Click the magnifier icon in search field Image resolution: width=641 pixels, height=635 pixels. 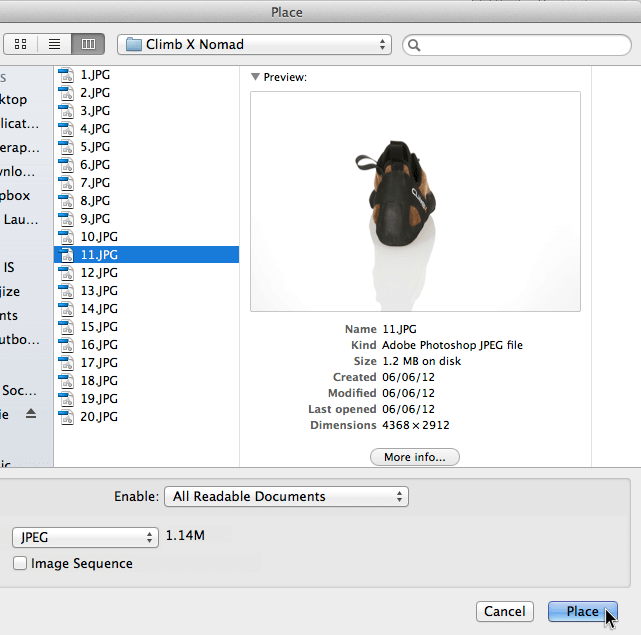[415, 45]
